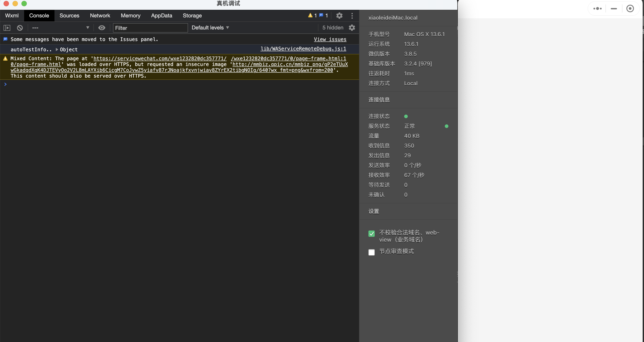The height and width of the screenshot is (342, 644).
Task: Toggle the console sidebar panel icon
Action: [7, 28]
